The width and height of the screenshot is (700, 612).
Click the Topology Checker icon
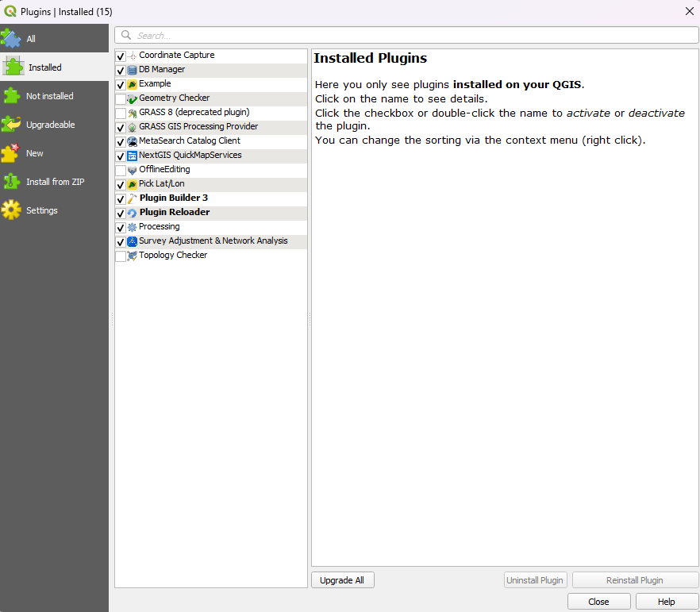[132, 256]
